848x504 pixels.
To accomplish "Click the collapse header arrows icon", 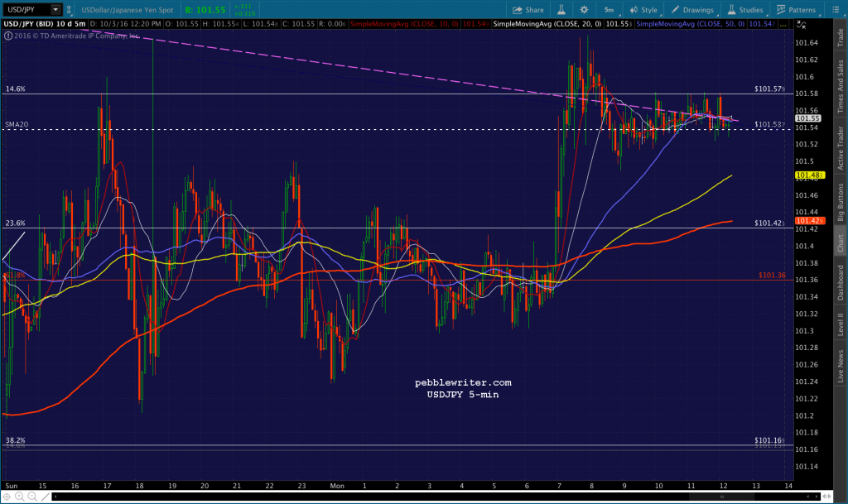I will pos(802,24).
